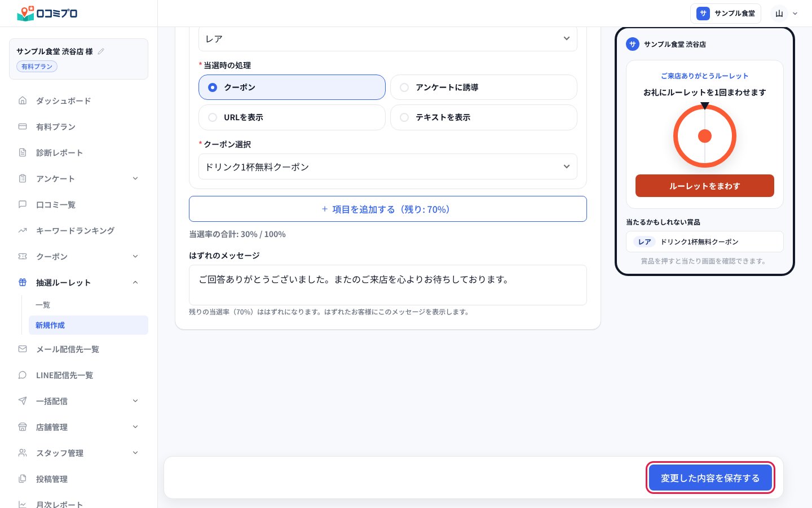Open the サンプル食堂 store switcher button
Image resolution: width=812 pixels, height=508 pixels.
(x=726, y=14)
